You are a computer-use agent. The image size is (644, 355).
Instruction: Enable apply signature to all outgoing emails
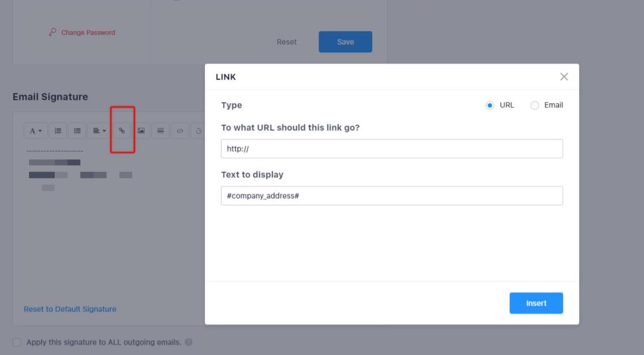click(x=17, y=342)
